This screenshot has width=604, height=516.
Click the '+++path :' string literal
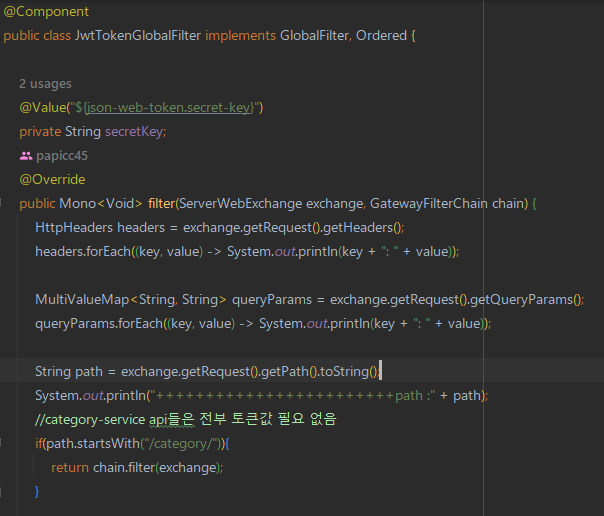pos(293,395)
